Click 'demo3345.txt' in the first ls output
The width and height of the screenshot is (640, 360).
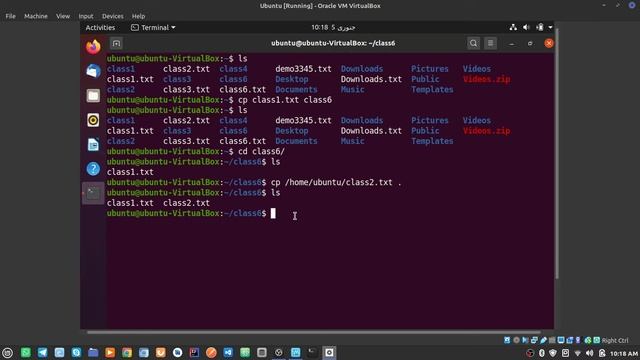click(303, 69)
